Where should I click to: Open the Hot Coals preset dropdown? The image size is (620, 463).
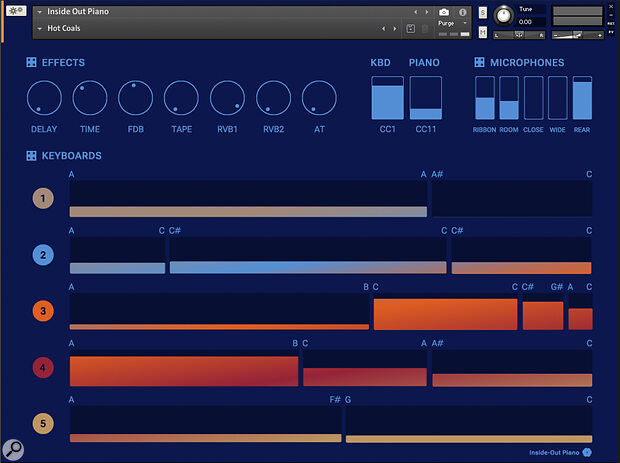pyautogui.click(x=39, y=29)
